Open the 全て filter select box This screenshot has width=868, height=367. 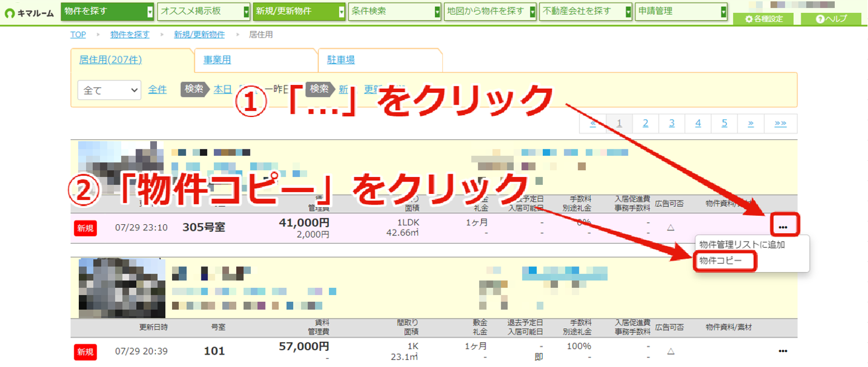[109, 89]
